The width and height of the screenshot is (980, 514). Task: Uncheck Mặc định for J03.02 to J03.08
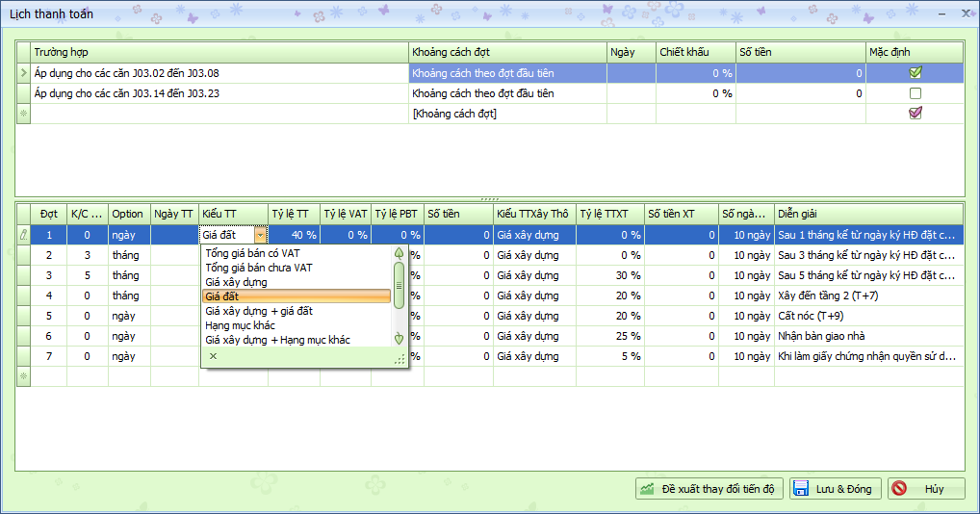pos(916,72)
